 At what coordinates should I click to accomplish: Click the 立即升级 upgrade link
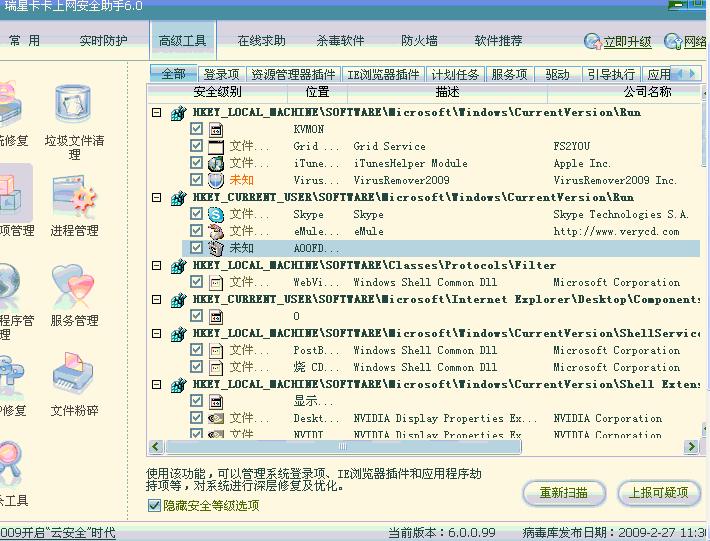627,42
